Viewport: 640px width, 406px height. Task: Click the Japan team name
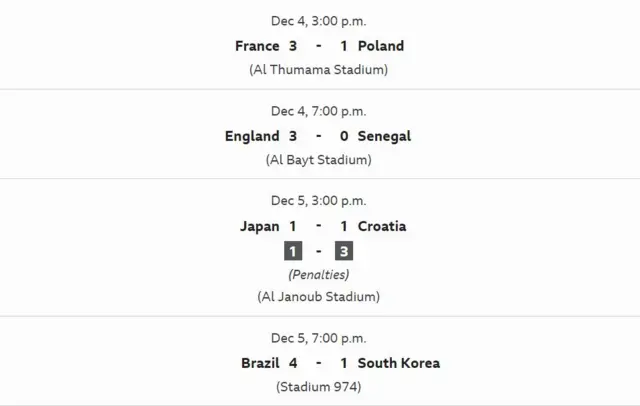click(x=260, y=226)
